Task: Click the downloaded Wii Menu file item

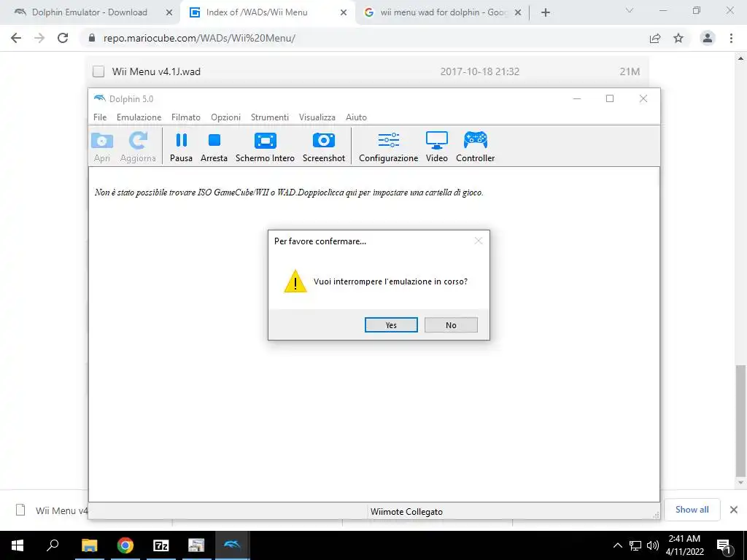Action: click(x=52, y=510)
